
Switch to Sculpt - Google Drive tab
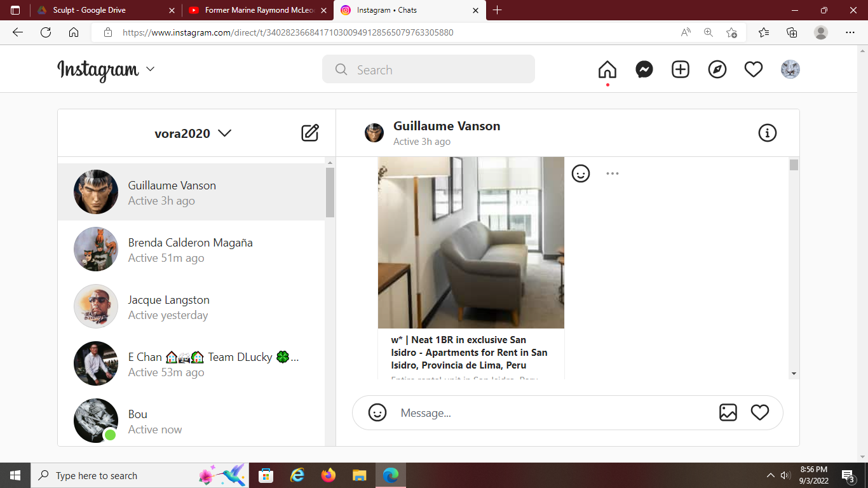(x=105, y=10)
